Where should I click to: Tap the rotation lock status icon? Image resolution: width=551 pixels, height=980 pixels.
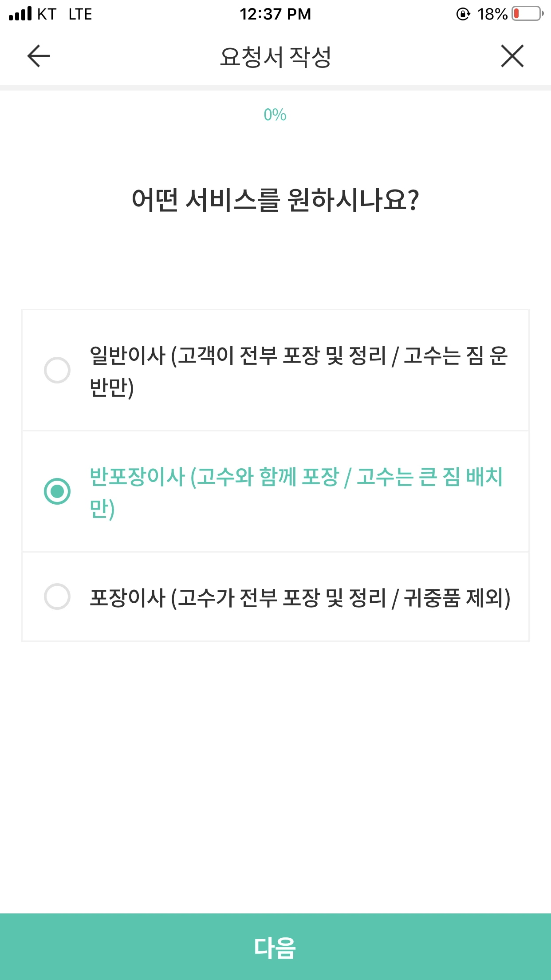click(463, 14)
